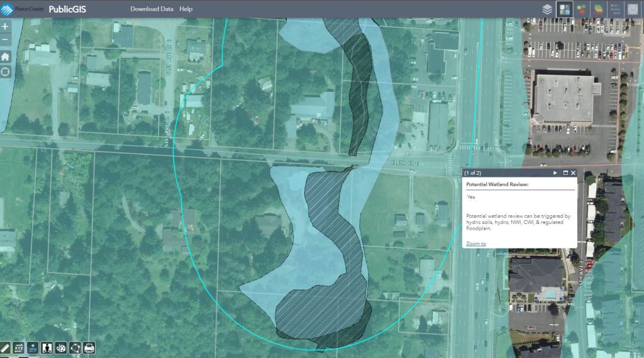Click the My Location button
The width and height of the screenshot is (644, 358).
coord(6,71)
